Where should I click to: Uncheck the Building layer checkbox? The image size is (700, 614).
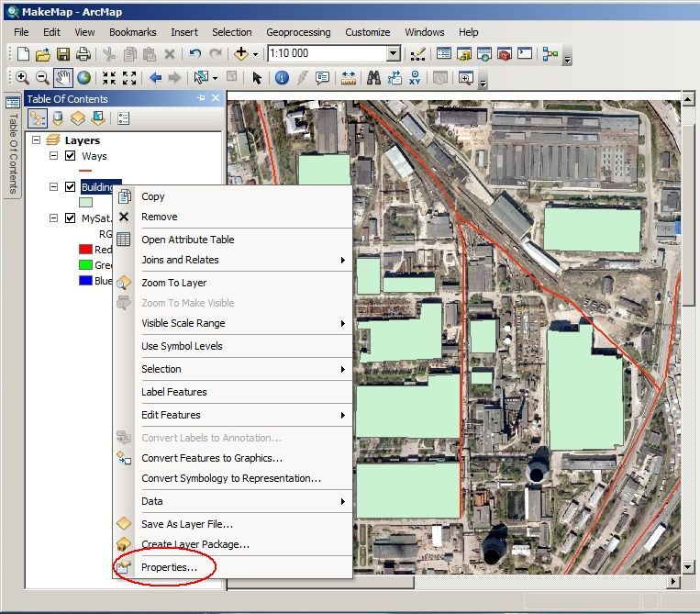(x=70, y=186)
